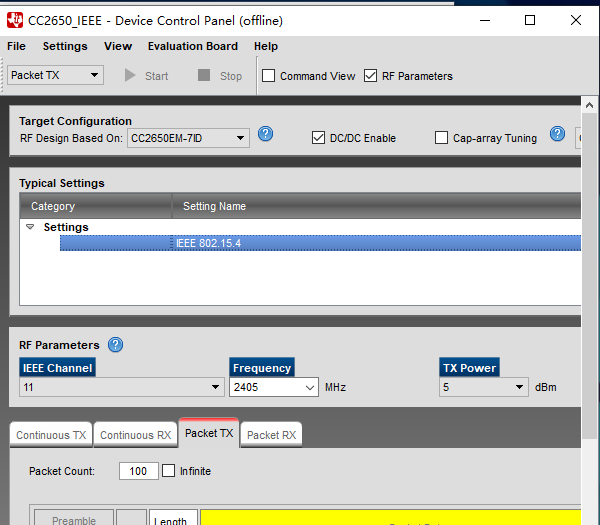The height and width of the screenshot is (525, 600).
Task: Click the Length packet field box
Action: 173,517
